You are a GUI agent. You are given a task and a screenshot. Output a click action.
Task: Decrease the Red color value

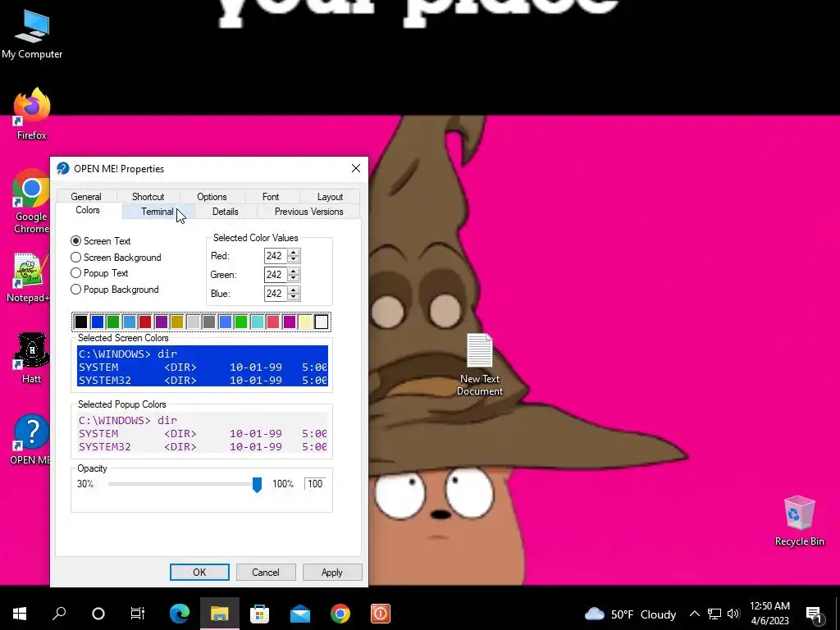pyautogui.click(x=293, y=259)
